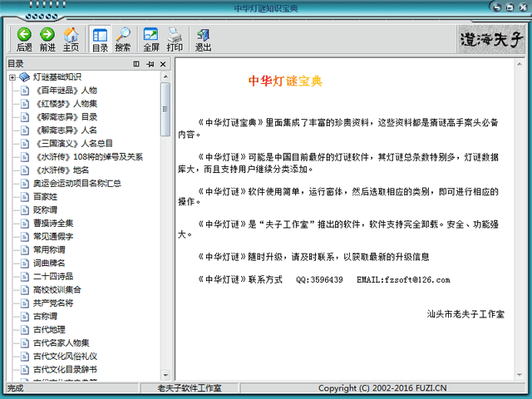
Task: Click 汕头市老夫子工作室 signature text
Action: pyautogui.click(x=465, y=314)
